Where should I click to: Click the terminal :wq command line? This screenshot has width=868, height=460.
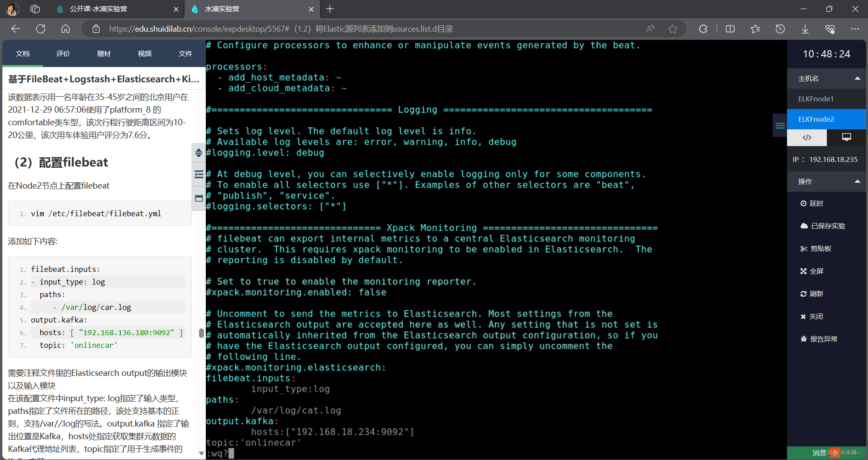pos(220,453)
